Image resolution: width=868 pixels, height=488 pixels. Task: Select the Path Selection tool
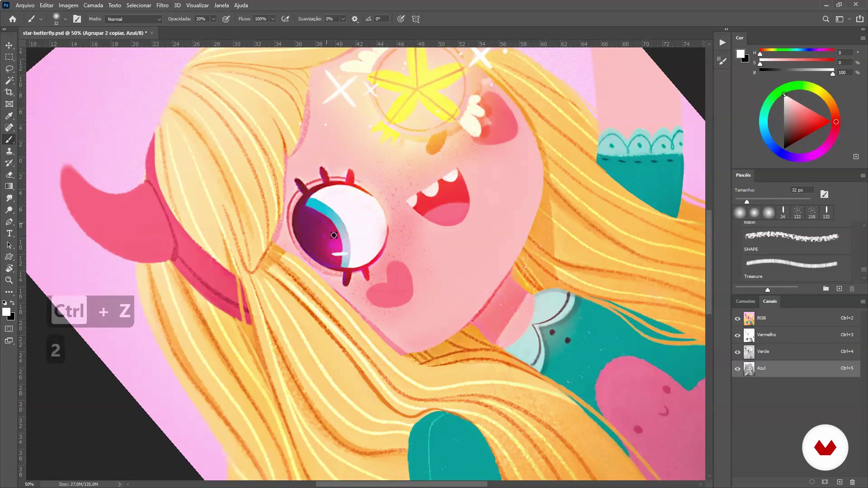point(9,245)
